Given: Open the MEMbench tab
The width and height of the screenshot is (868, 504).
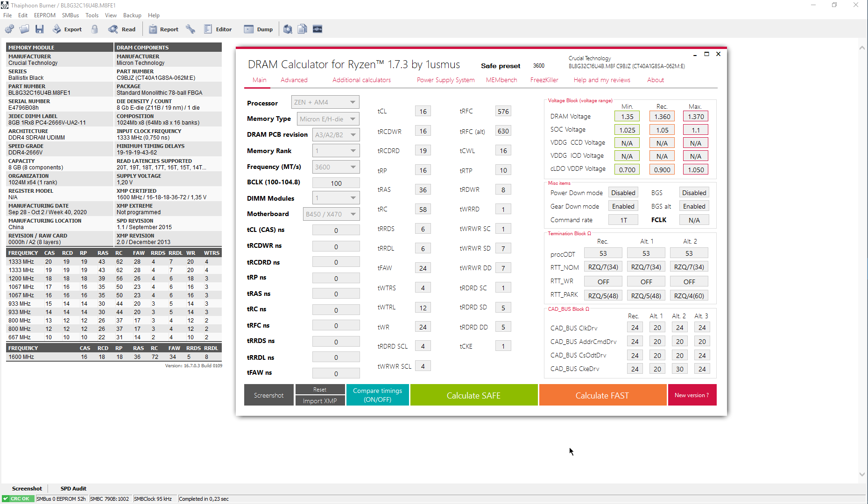Looking at the screenshot, I should (x=501, y=80).
